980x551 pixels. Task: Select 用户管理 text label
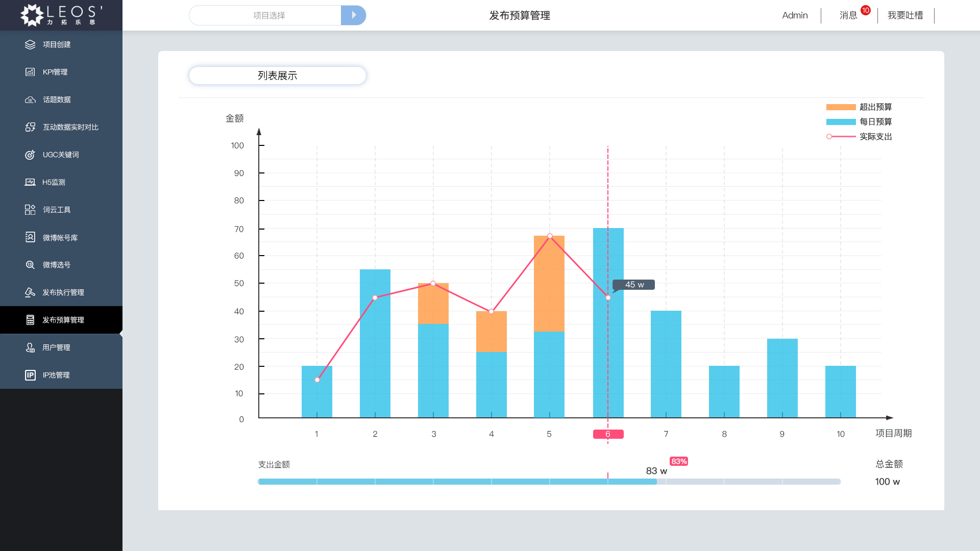coord(56,347)
